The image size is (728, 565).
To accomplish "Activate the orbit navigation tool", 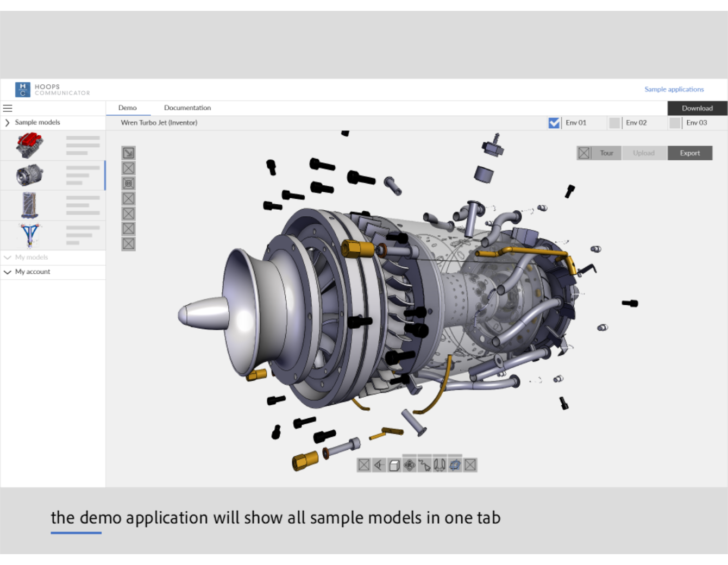I will (x=410, y=465).
